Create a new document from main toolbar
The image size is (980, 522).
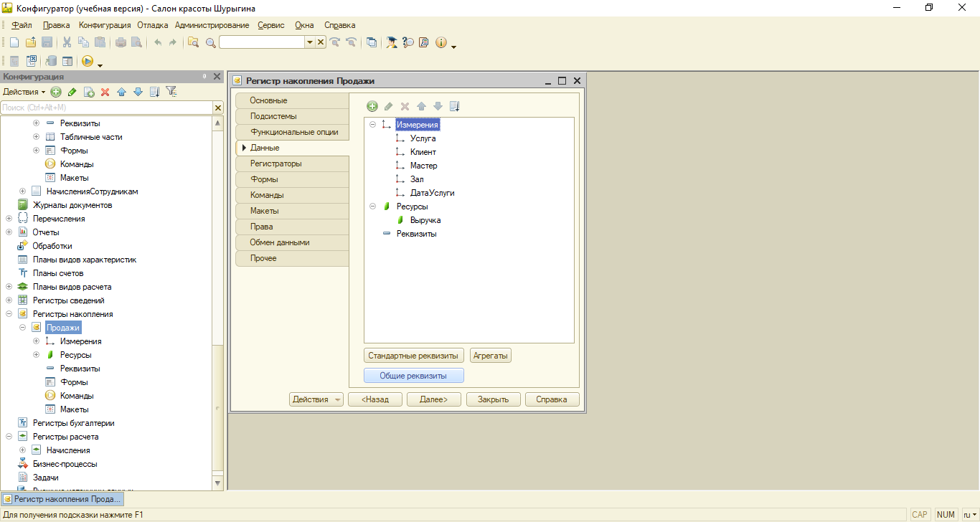click(14, 42)
